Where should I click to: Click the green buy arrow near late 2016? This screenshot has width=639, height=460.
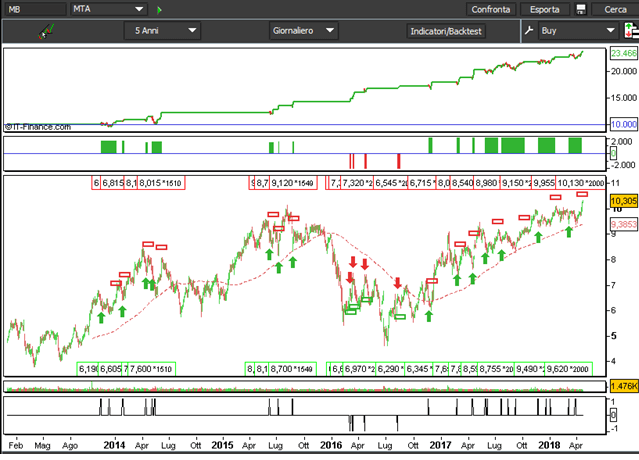428,316
